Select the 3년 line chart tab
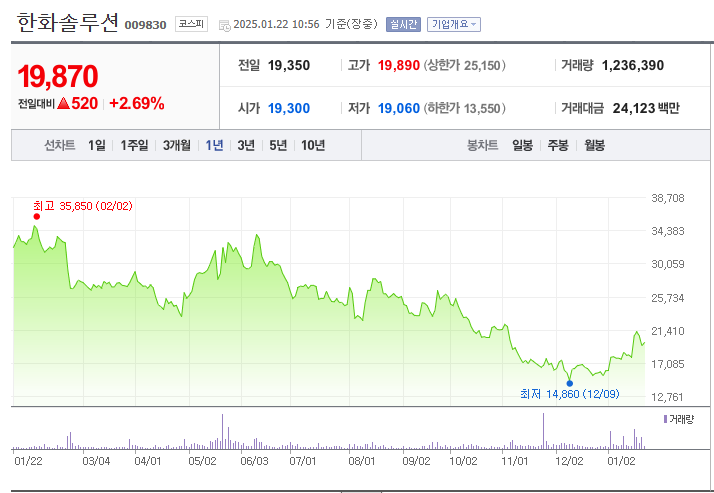 click(x=246, y=145)
